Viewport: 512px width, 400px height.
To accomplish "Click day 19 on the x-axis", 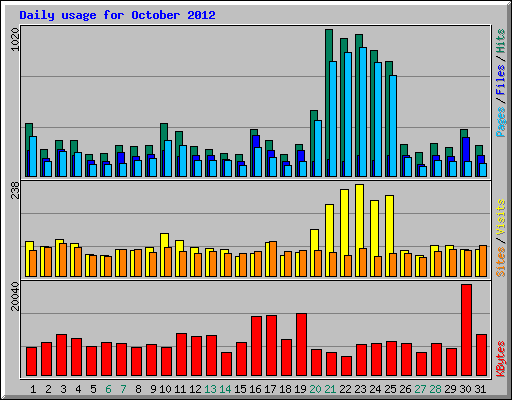I will click(300, 389).
